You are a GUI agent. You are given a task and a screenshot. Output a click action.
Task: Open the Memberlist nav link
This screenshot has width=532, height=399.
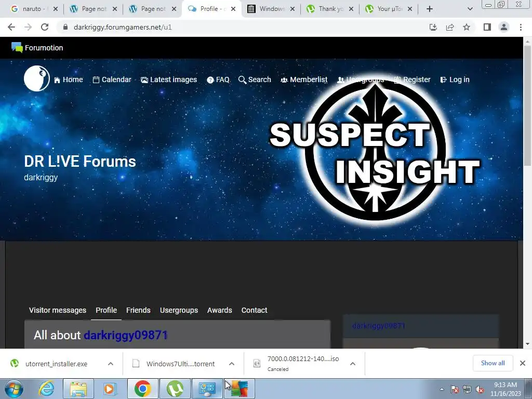click(304, 79)
